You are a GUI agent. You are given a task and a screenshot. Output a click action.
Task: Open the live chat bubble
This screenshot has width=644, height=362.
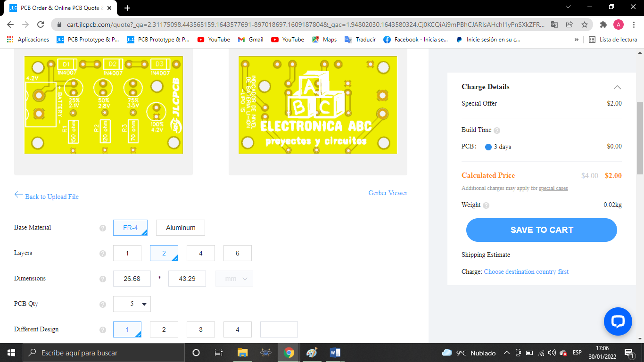coord(618,321)
